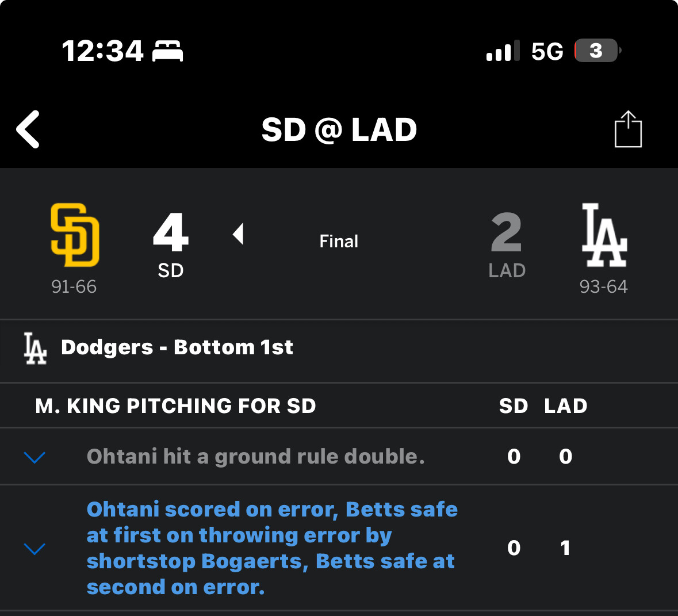Screen dimensions: 678x616
Task: Tap the sleep focus bed icon
Action: pyautogui.click(x=167, y=51)
